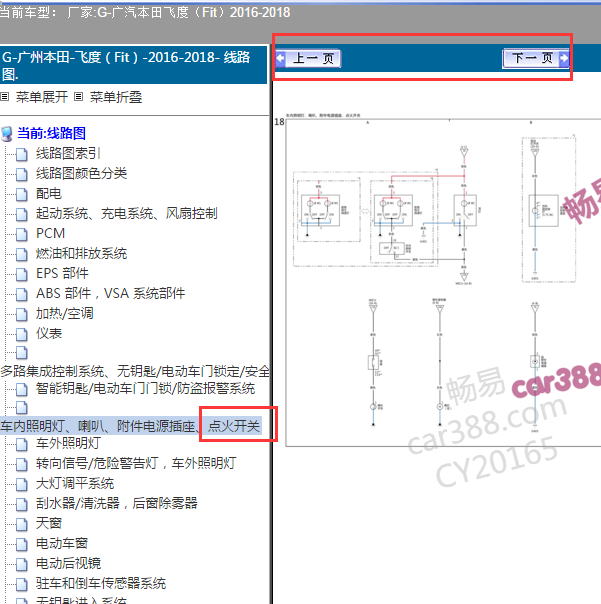Select the 当前:线路图 root node
Image resolution: width=601 pixels, height=604 pixels.
(x=51, y=133)
